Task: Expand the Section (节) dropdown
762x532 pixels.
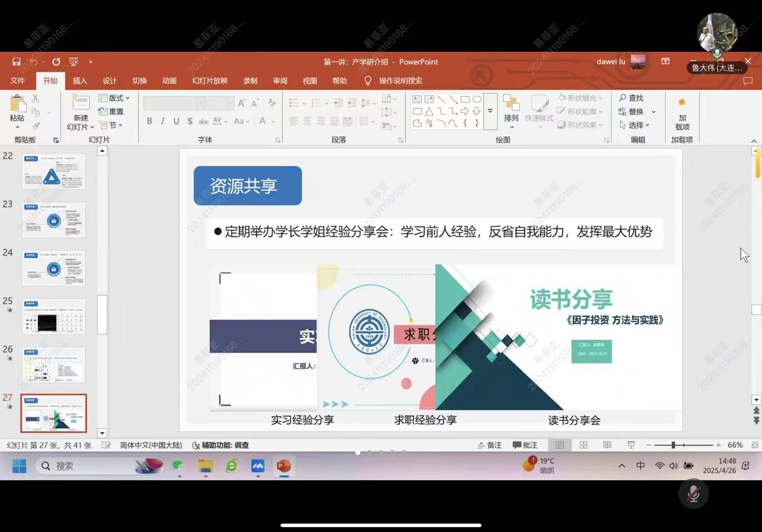Action: click(111, 125)
